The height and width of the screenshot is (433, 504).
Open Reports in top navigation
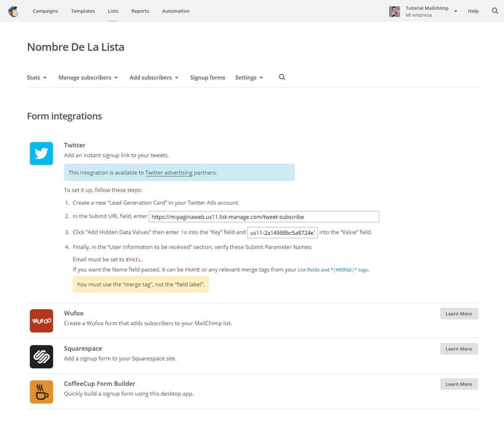140,11
